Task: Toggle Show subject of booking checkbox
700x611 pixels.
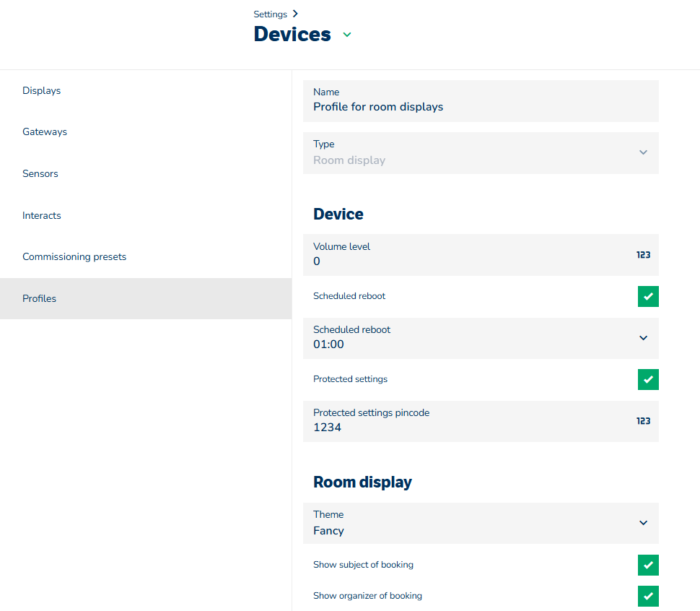Action: pos(648,565)
